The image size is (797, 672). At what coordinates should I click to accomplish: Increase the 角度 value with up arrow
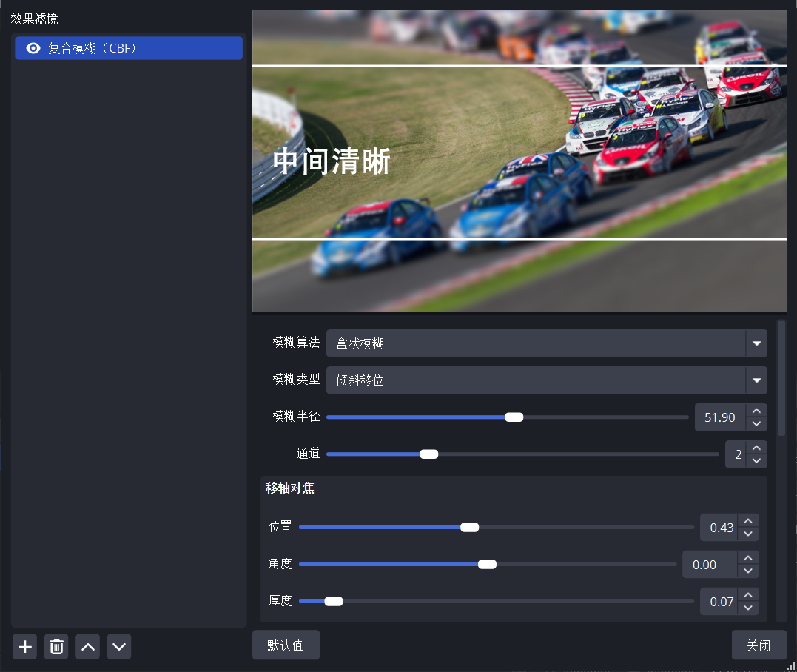(748, 558)
